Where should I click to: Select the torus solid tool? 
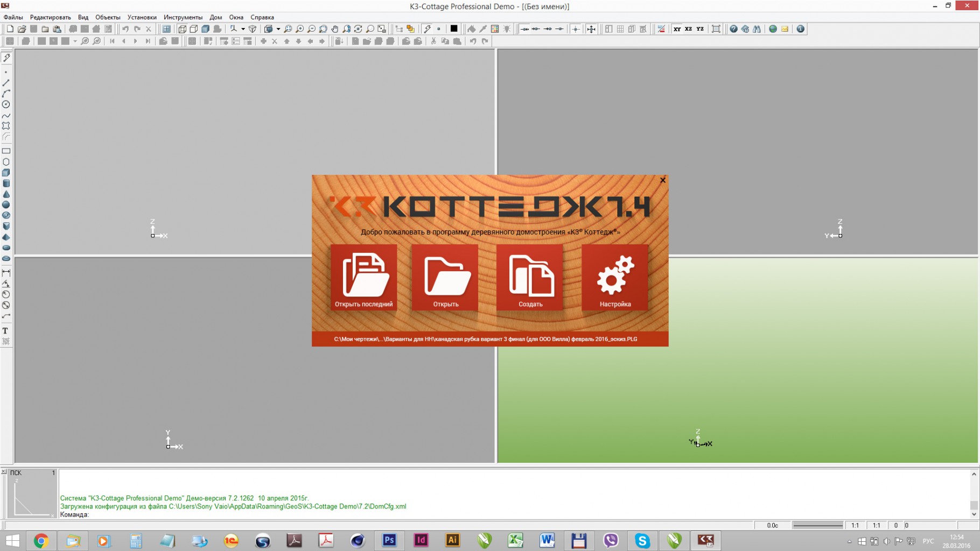[x=6, y=215]
